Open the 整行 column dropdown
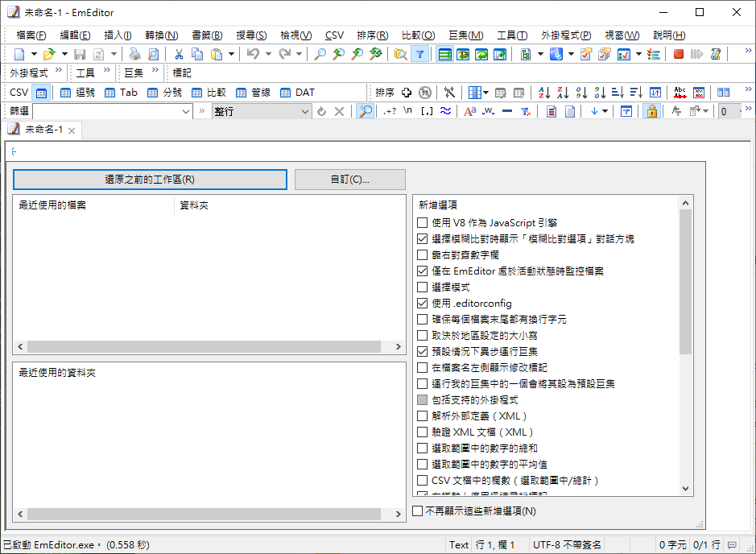 [304, 111]
